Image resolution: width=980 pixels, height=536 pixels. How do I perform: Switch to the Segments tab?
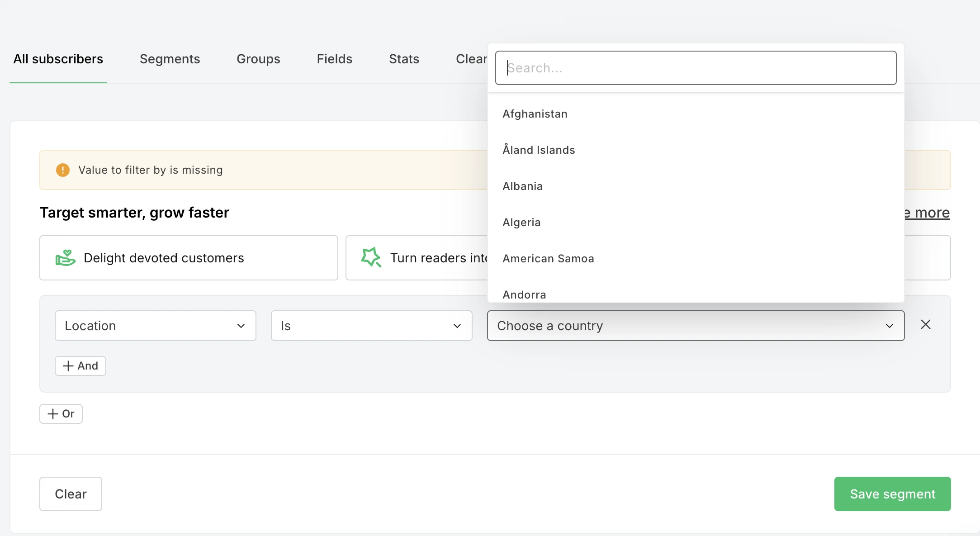[x=170, y=59]
